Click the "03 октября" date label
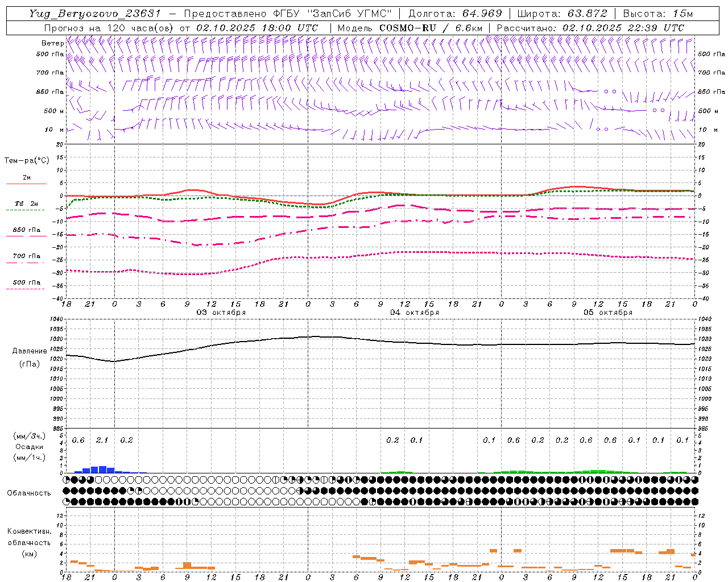The image size is (728, 582). pos(221,312)
